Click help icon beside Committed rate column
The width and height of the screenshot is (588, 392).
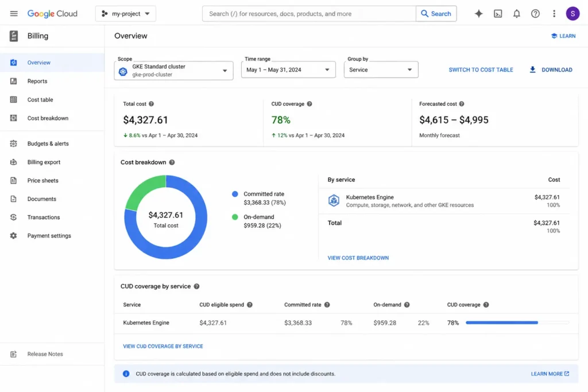(x=327, y=305)
